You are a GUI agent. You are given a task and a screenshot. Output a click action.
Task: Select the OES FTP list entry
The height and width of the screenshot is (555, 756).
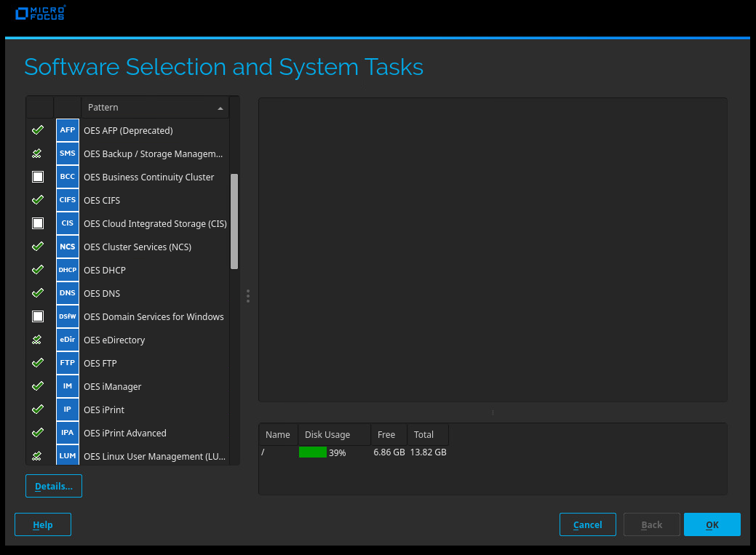pos(100,364)
